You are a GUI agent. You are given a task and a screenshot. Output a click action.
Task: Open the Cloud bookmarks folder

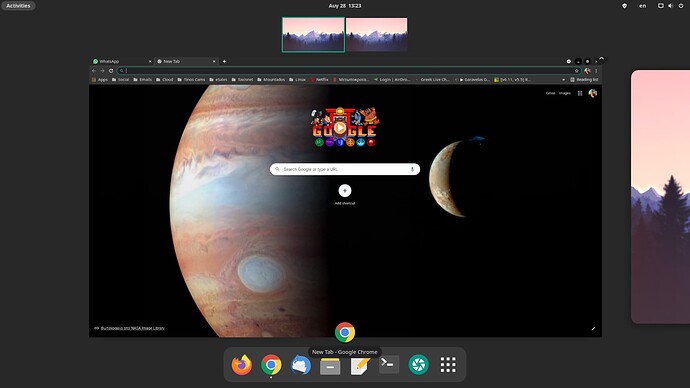pos(165,80)
